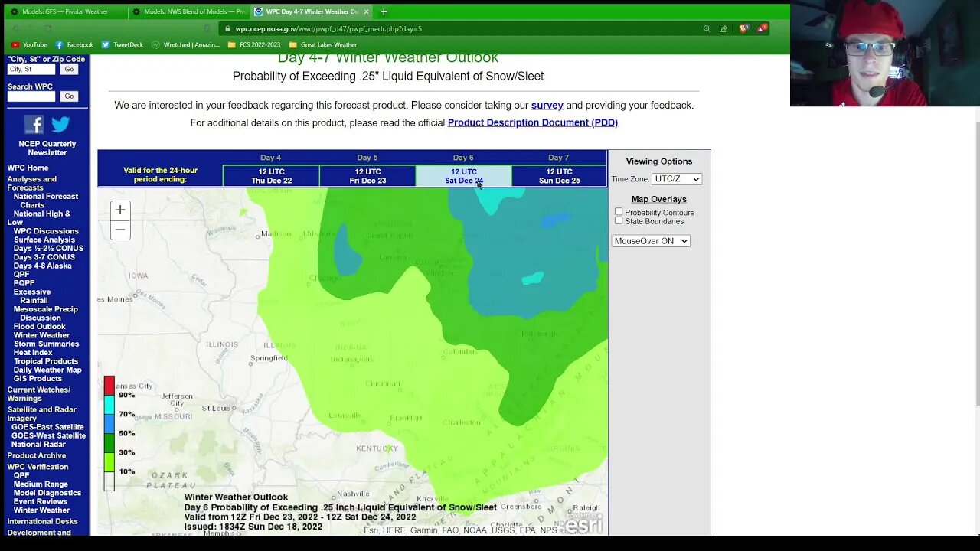Open the YouTube bookmark
The image size is (980, 551).
(x=29, y=44)
